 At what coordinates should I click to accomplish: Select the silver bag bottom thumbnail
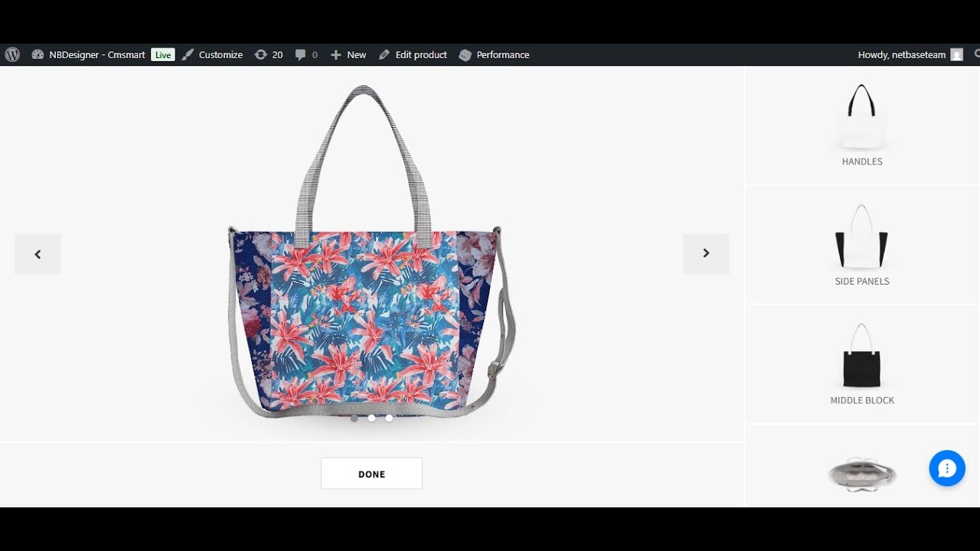tap(862, 474)
